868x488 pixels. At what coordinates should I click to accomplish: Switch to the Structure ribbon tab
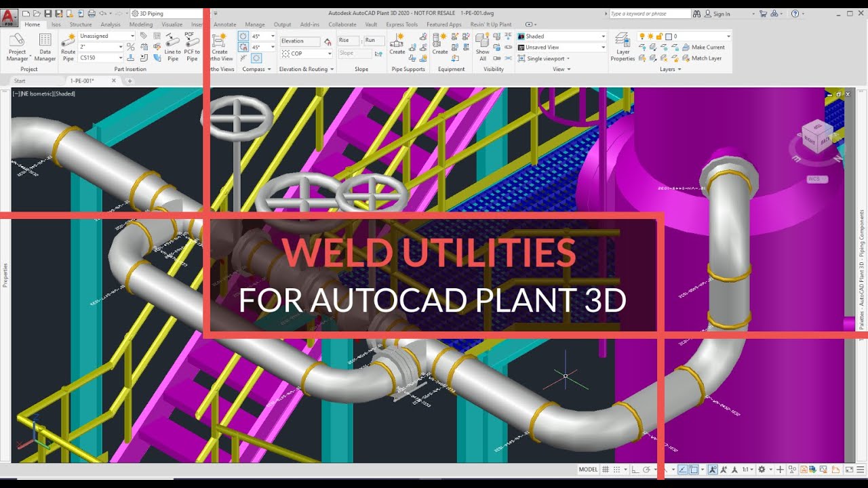(x=81, y=24)
